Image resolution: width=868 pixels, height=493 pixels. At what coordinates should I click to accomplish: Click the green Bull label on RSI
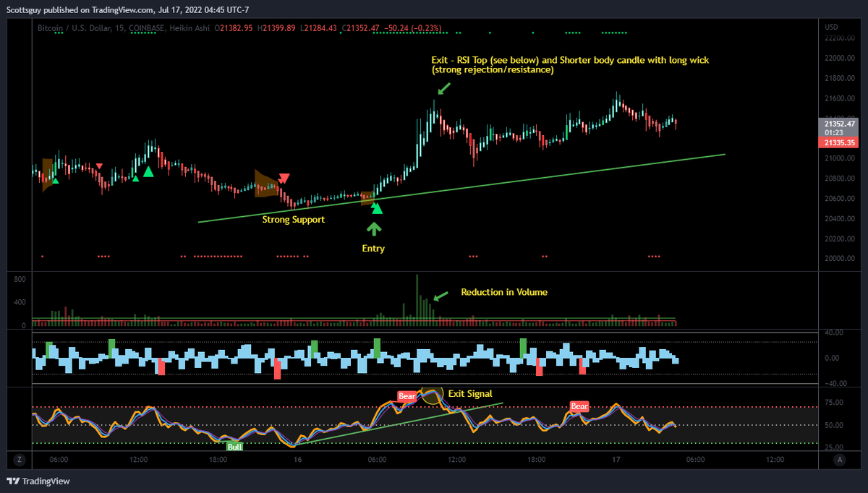234,447
